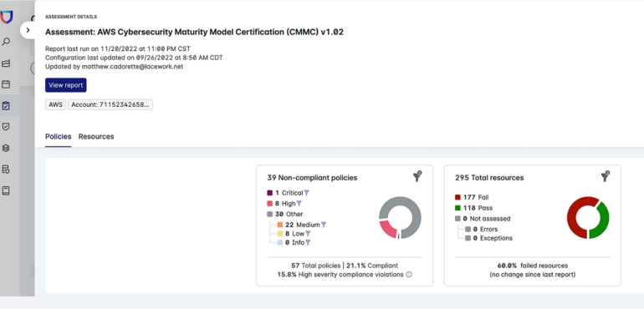The image size is (644, 309).
Task: Toggle the Low severity filter funnel
Action: tap(308, 234)
